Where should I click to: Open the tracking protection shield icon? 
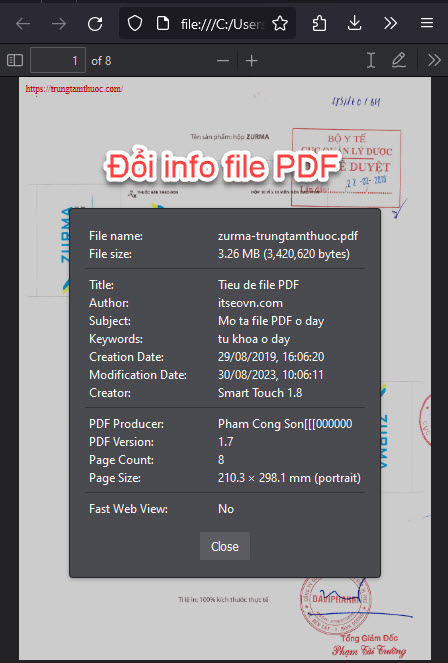tap(135, 24)
